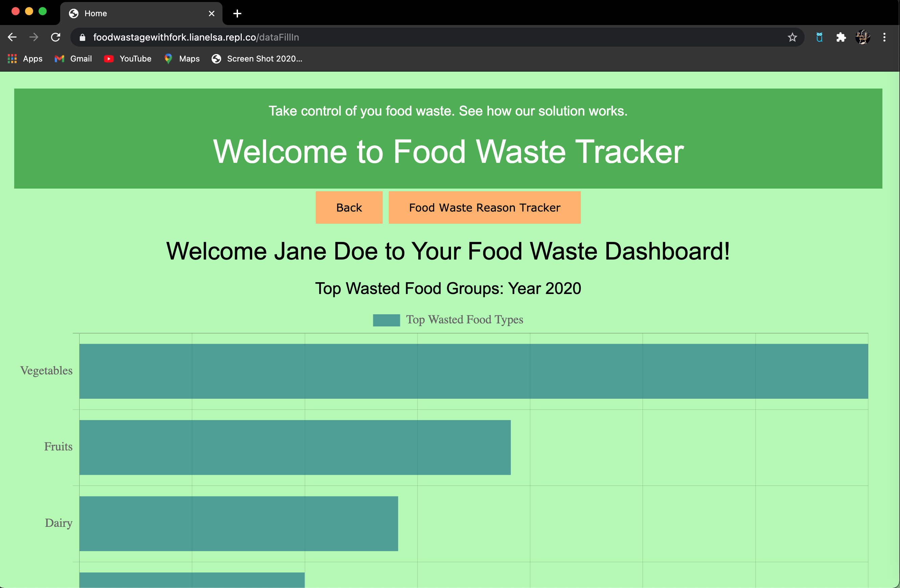The image size is (900, 588).
Task: Open the YouTube bookmark
Action: pyautogui.click(x=127, y=58)
